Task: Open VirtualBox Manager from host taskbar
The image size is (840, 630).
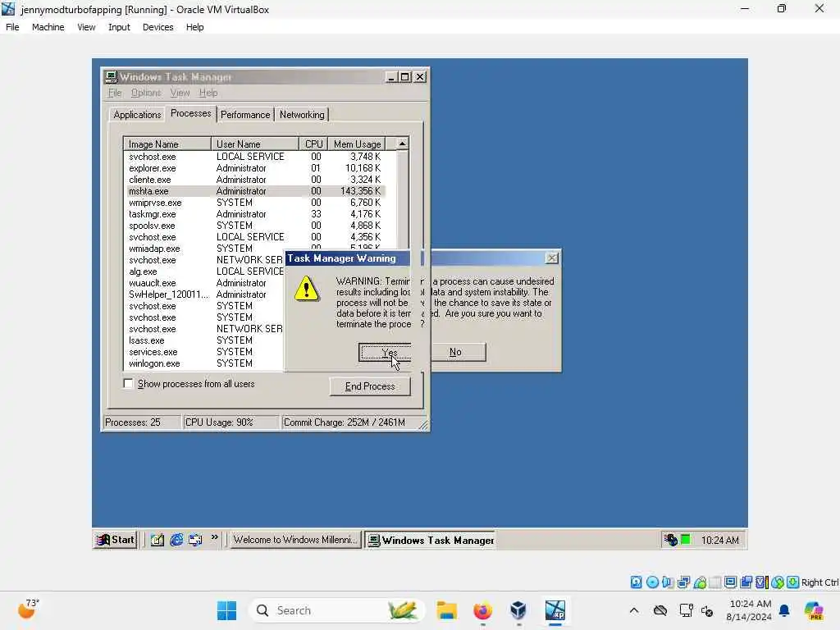Action: click(x=518, y=610)
